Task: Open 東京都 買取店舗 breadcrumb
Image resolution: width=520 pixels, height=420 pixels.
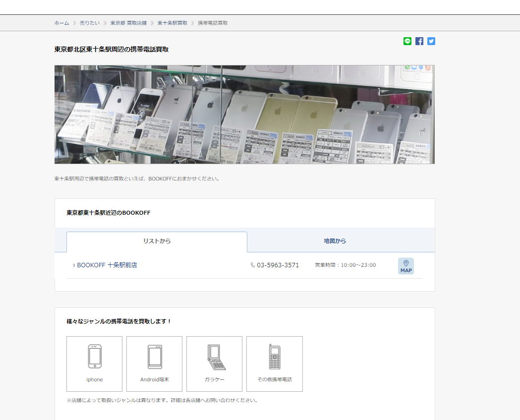Action: [129, 23]
